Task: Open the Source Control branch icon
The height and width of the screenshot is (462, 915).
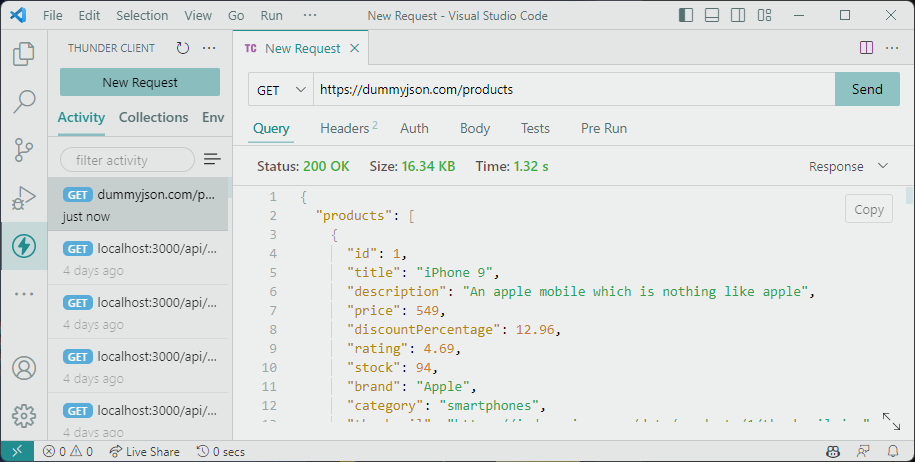Action: [24, 150]
